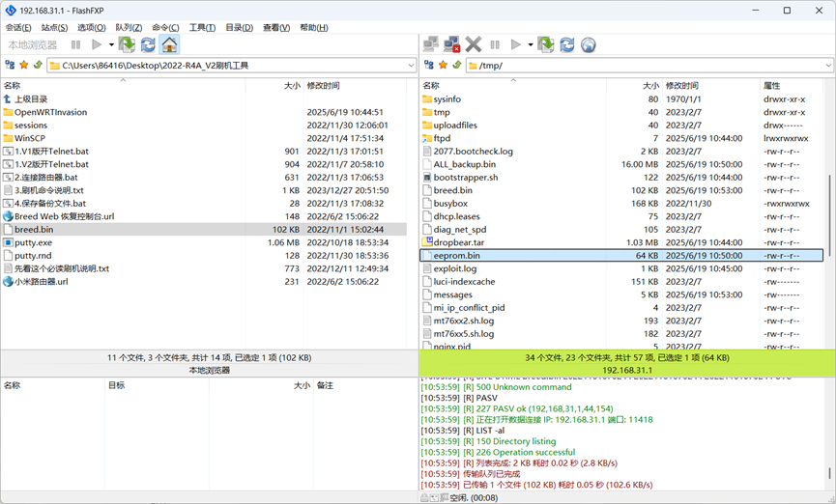Select ALL_backup.bin in the remote list
The image size is (836, 504).
pos(464,164)
